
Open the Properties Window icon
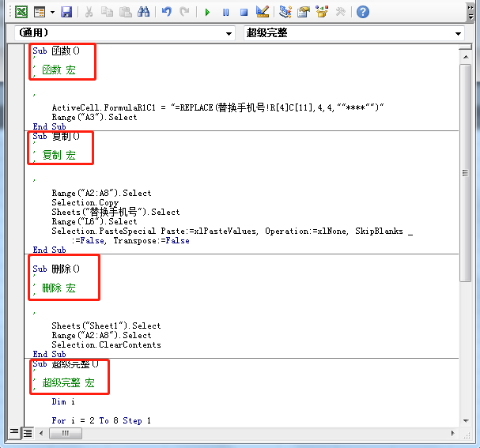click(304, 12)
